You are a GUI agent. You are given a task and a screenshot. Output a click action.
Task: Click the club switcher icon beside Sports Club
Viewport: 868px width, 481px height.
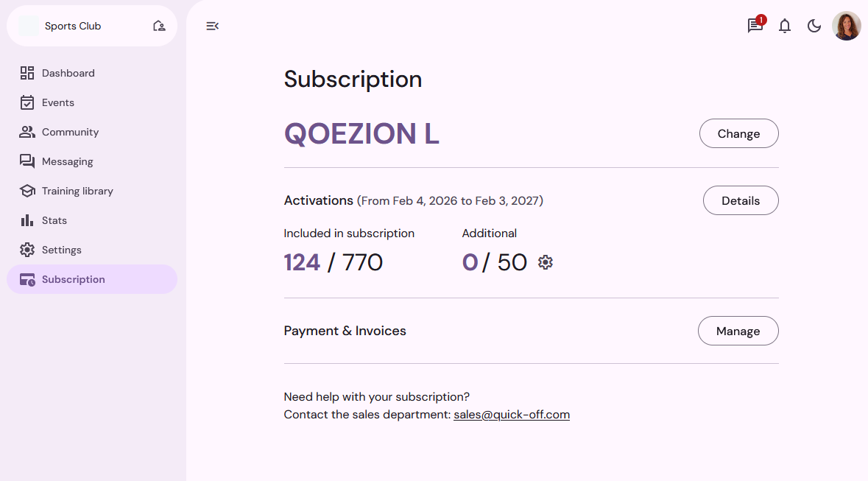coord(159,26)
